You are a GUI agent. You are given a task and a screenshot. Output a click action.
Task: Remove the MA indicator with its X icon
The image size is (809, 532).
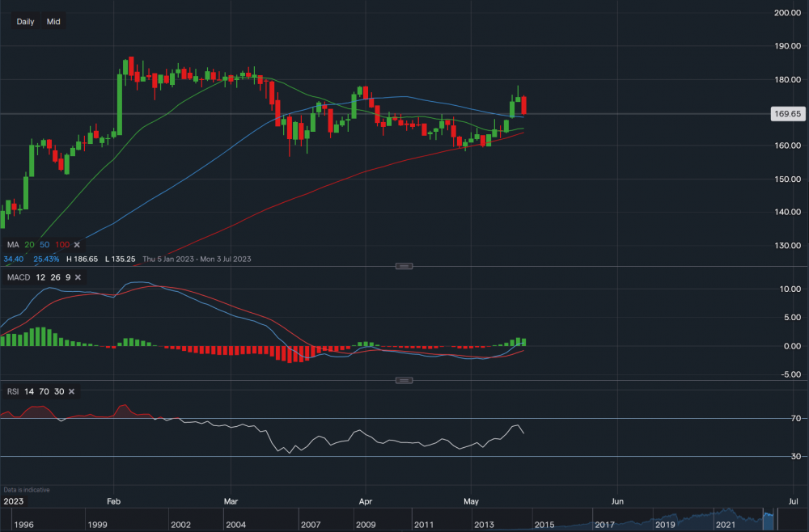[77, 243]
